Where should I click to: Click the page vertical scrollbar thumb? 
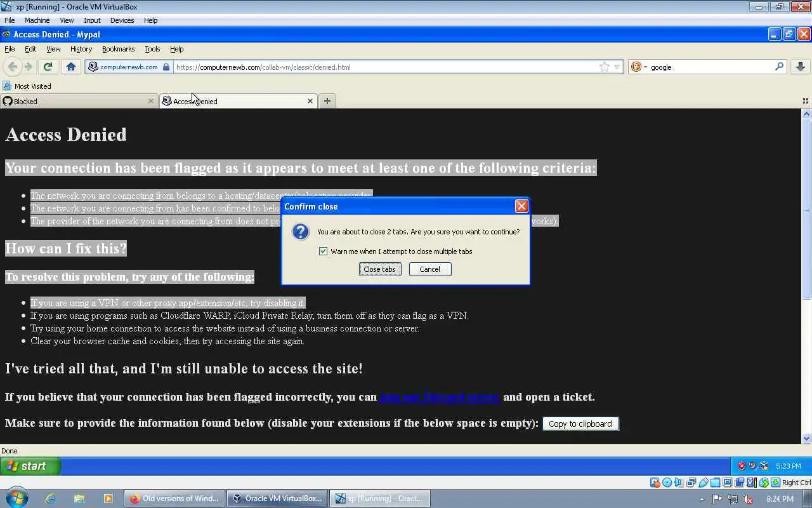[x=806, y=210]
